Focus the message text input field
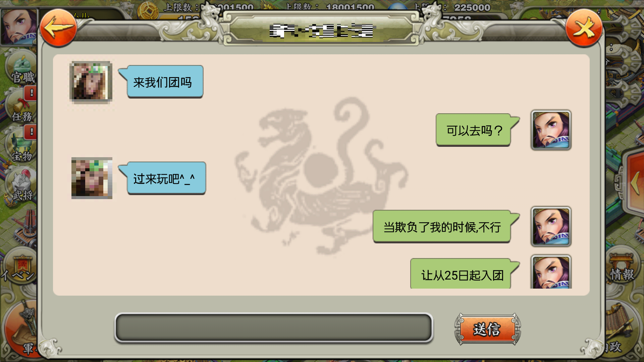Image resolution: width=644 pixels, height=362 pixels. point(274,328)
